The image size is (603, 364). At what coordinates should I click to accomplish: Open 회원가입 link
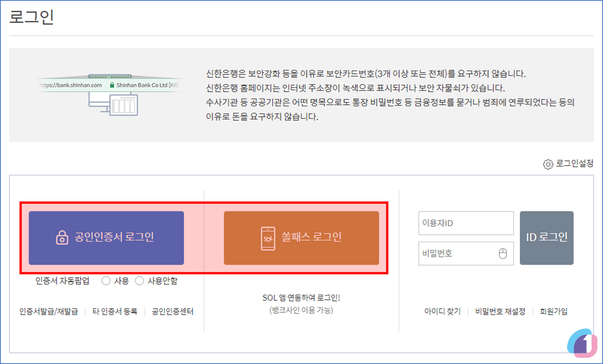[553, 311]
